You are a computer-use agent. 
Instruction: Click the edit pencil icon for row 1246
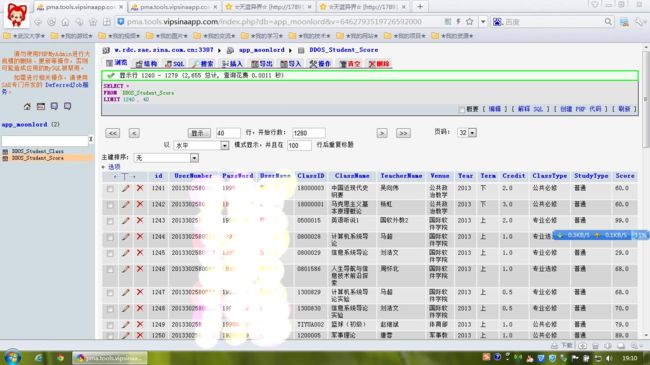[125, 269]
